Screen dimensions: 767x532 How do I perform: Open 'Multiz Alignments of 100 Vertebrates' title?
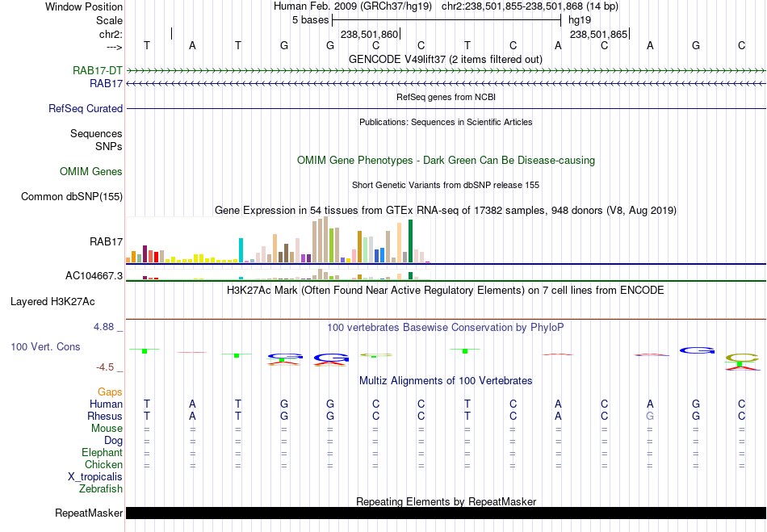pos(446,380)
